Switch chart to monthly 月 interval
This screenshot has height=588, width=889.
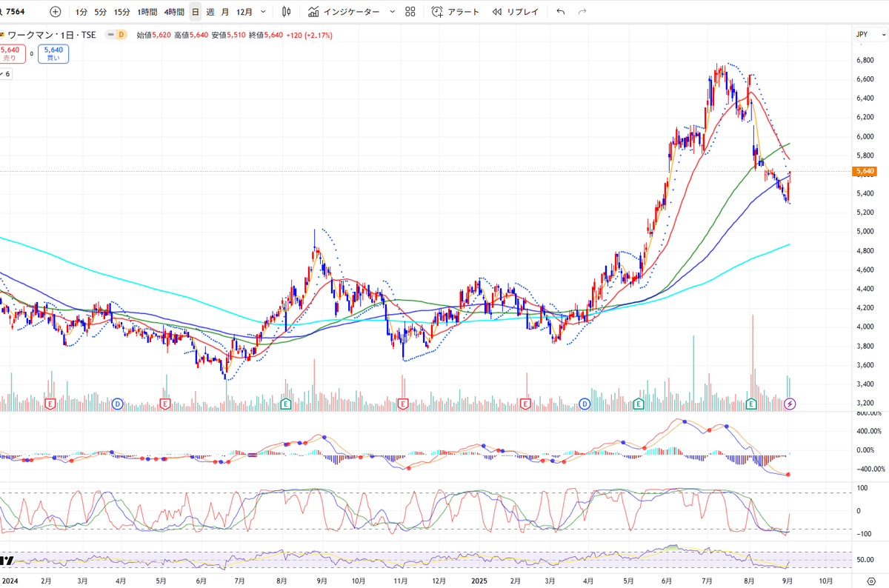tap(225, 12)
